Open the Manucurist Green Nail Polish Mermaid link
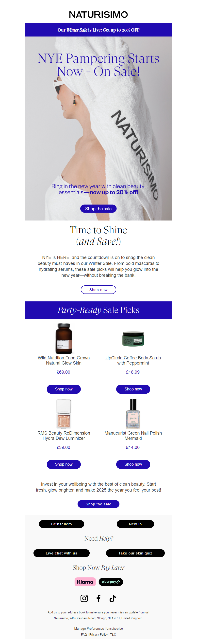 pos(133,436)
